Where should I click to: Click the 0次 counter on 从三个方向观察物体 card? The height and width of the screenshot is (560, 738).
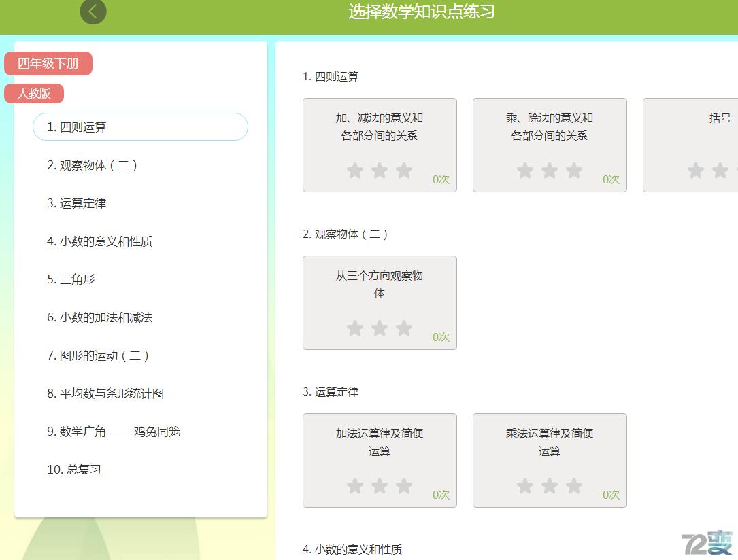coord(440,337)
